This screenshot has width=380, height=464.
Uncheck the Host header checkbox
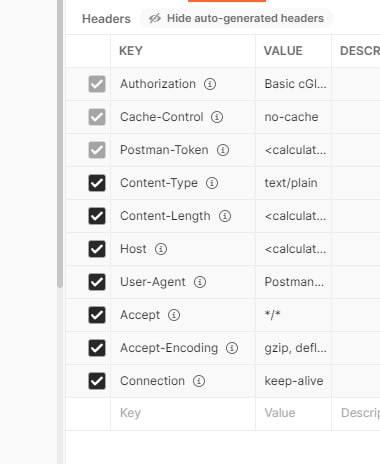(x=97, y=249)
